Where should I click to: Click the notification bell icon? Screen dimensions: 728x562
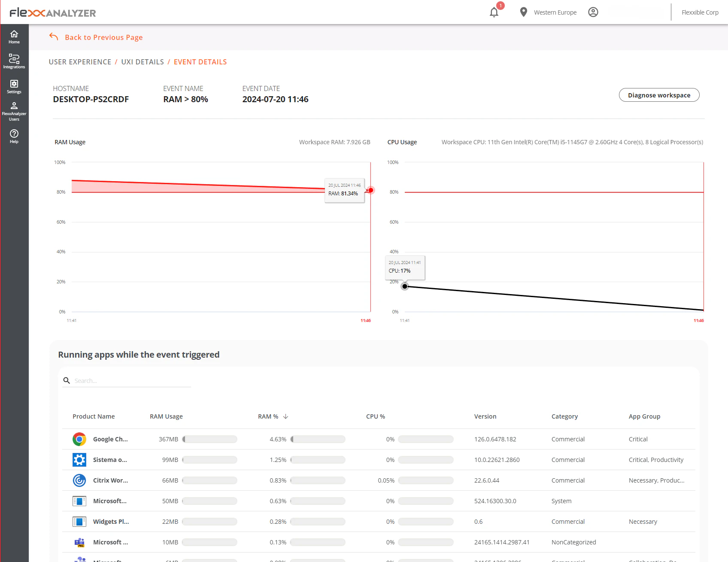tap(494, 12)
